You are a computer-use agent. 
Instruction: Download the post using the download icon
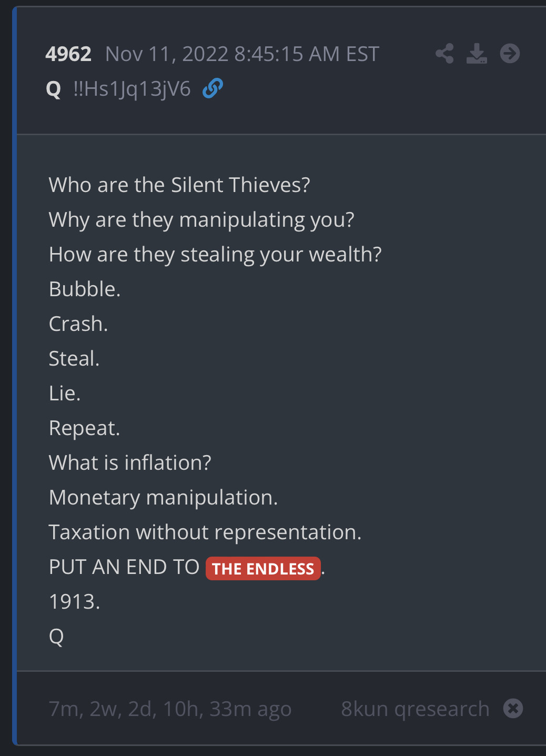477,54
